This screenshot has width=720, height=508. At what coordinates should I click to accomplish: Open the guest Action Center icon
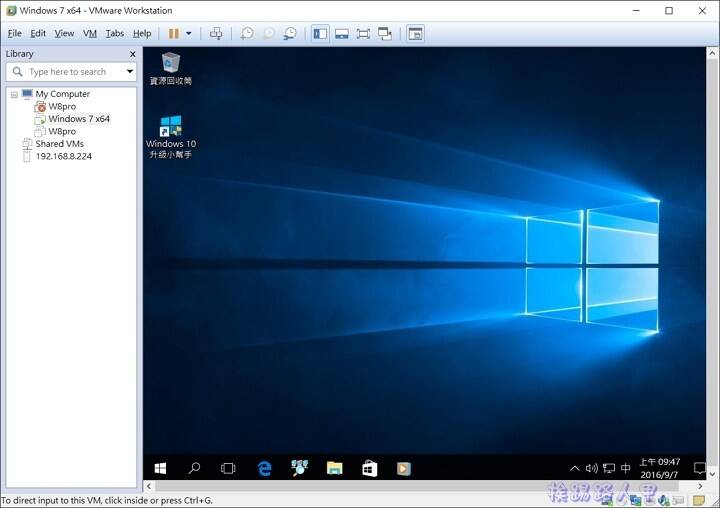point(699,468)
